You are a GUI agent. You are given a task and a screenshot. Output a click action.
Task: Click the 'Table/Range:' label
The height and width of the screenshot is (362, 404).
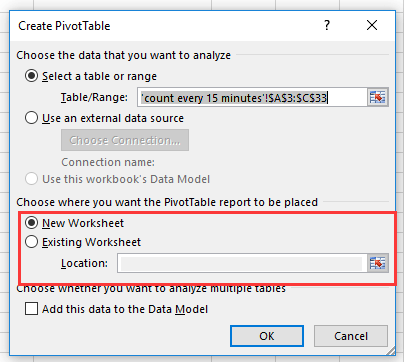[x=94, y=97]
